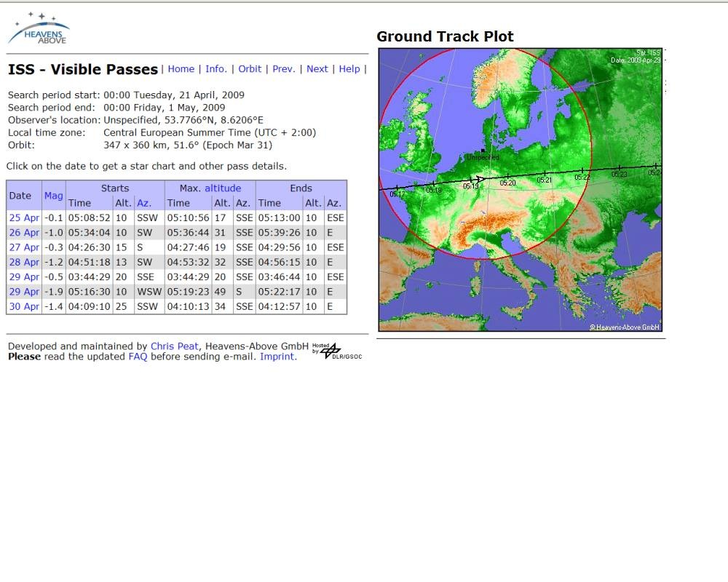Click the altitude header link
Image resolution: width=728 pixels, height=582 pixels.
(222, 188)
